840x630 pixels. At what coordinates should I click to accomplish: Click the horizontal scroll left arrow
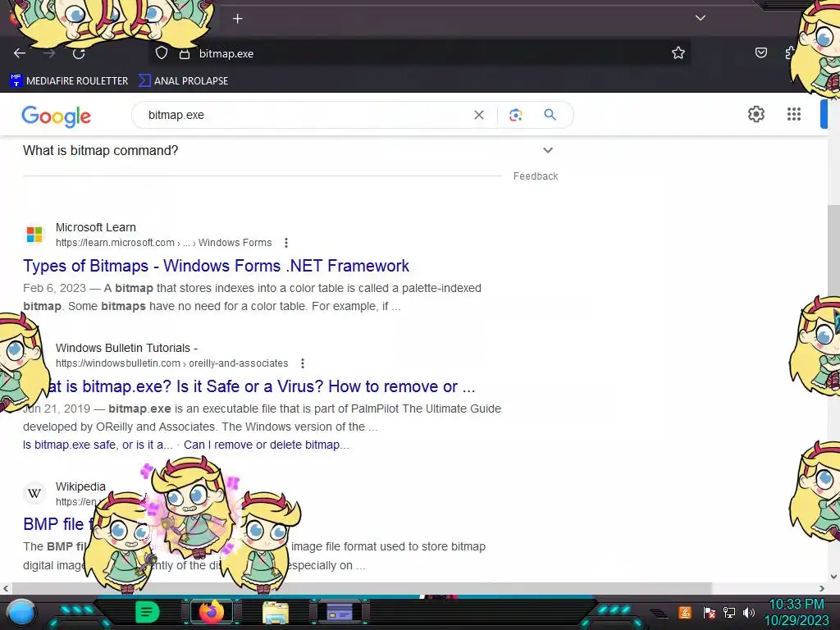pyautogui.click(x=6, y=588)
